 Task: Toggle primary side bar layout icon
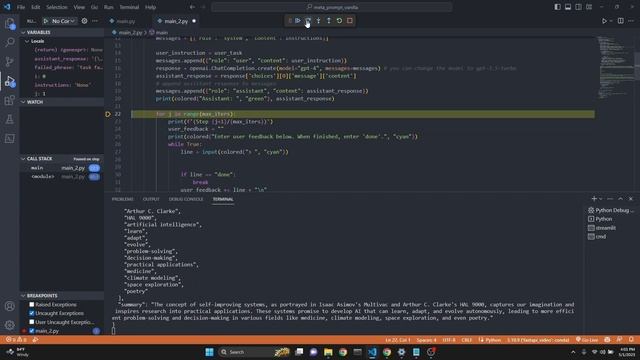(x=558, y=7)
